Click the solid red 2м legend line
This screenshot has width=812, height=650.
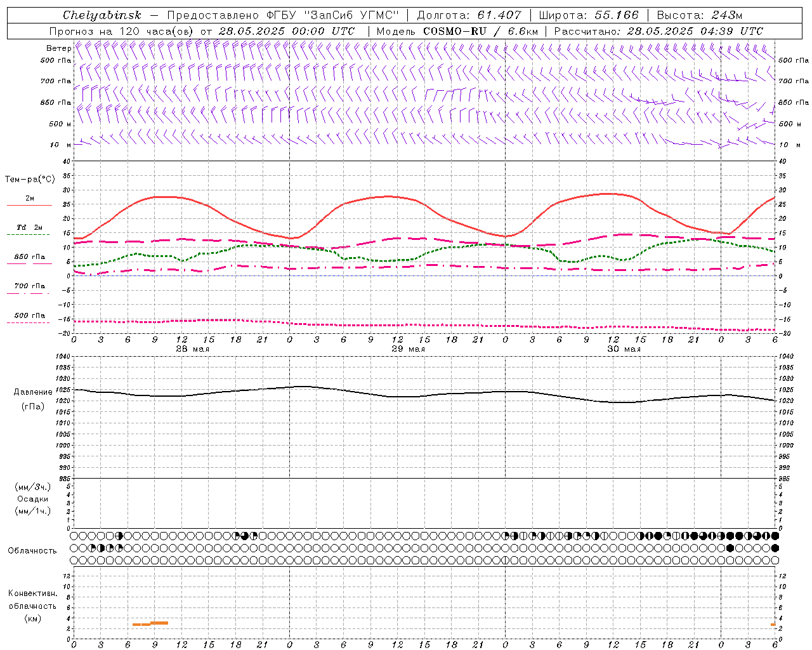(x=29, y=205)
